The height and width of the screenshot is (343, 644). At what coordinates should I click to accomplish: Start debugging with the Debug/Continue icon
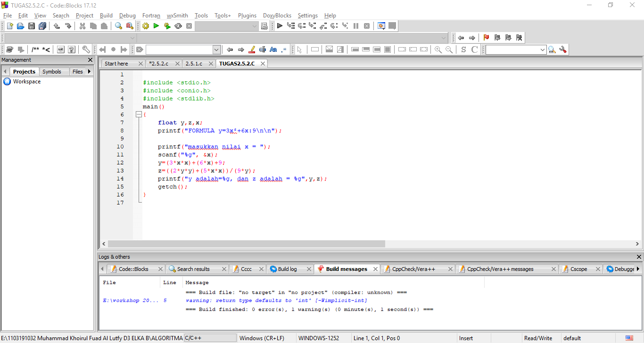(280, 26)
